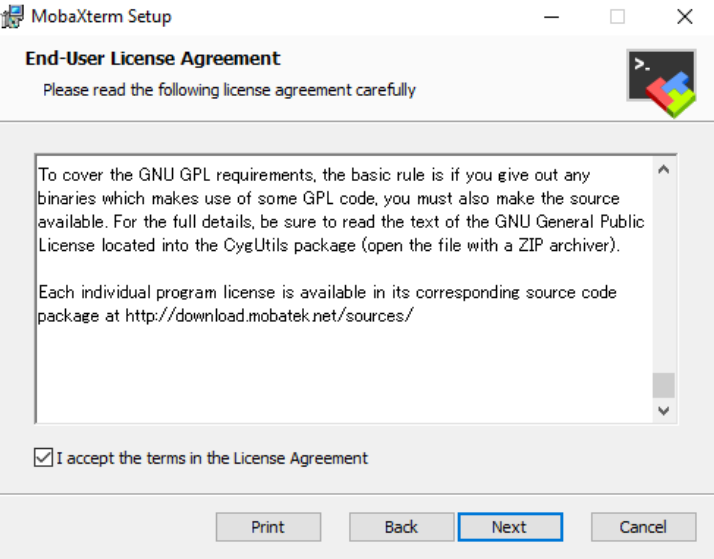Close the MobaXterm Setup dialog
Screen dimensions: 714x559
point(684,17)
